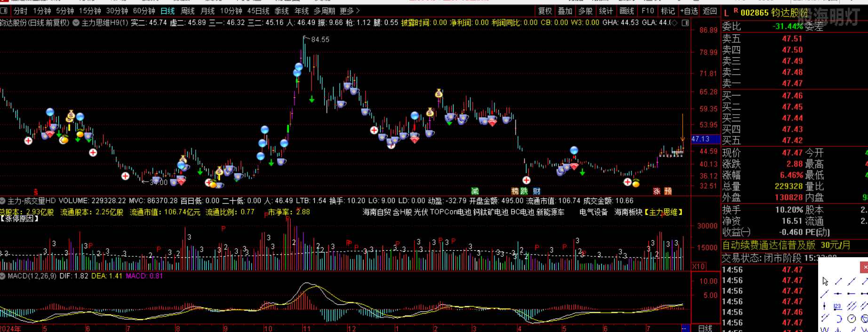
Task: Expand the 更多 periods menu
Action: [x=350, y=11]
